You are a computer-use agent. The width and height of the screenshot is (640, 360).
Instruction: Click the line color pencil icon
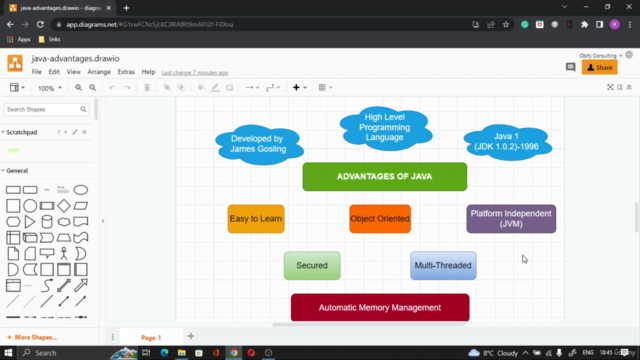215,87
